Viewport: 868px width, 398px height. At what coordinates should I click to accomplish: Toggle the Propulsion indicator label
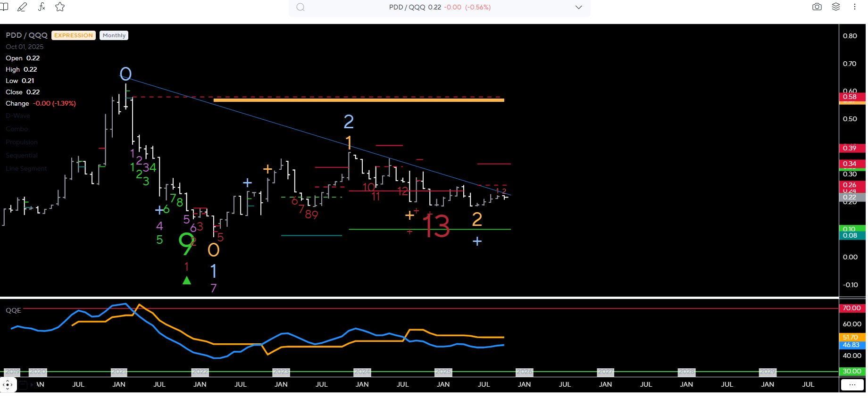(x=22, y=142)
